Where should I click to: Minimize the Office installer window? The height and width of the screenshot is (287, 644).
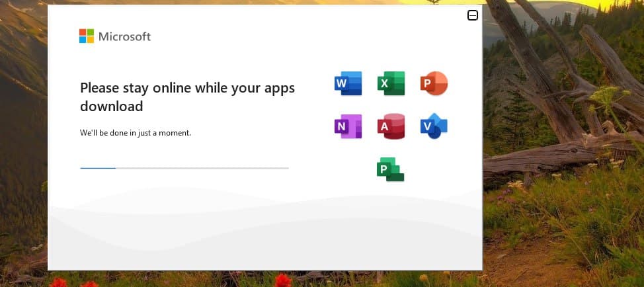click(473, 15)
